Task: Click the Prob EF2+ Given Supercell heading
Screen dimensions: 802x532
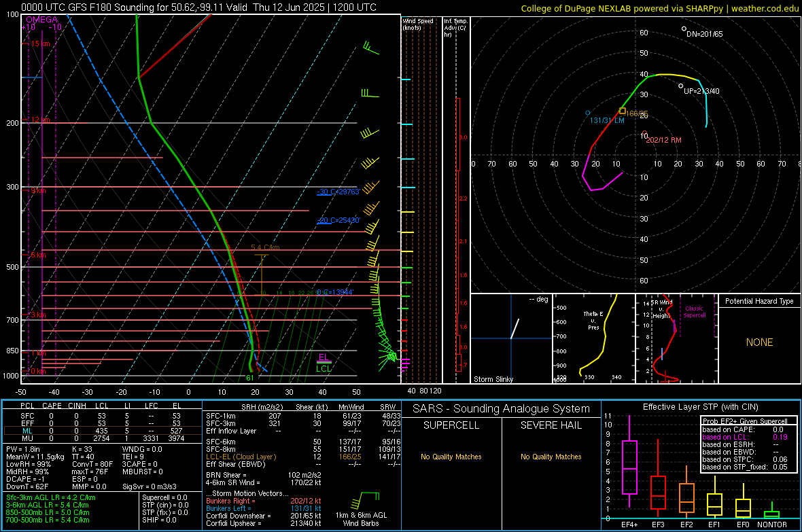Action: tap(744, 421)
